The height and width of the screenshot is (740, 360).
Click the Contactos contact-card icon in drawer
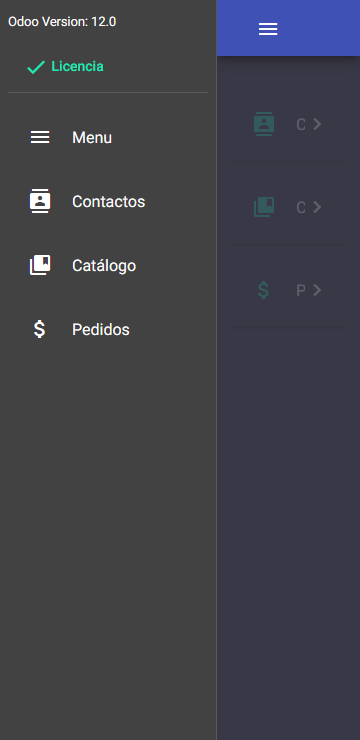click(x=40, y=202)
